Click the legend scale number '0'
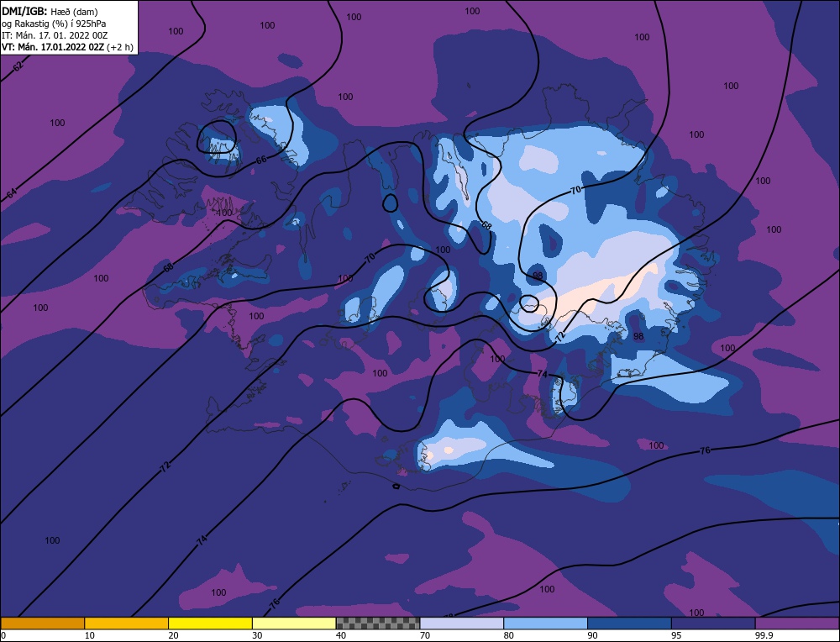 pos(3,635)
